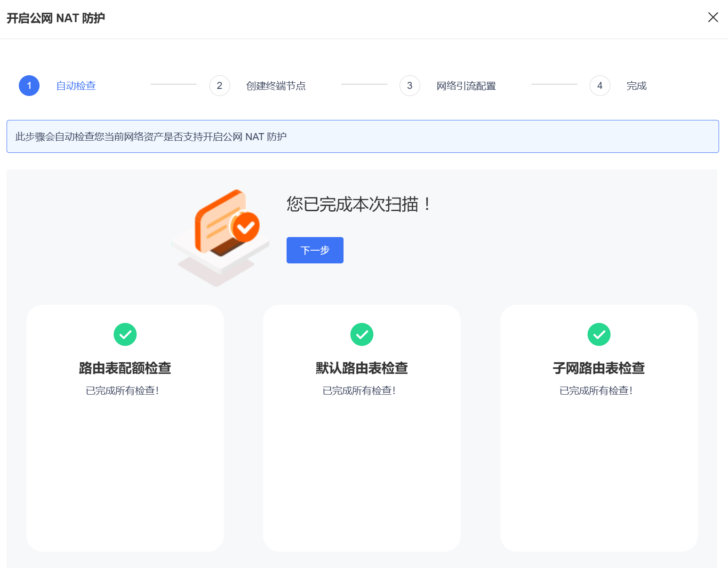Screen dimensions: 728x571
Task: Open the 创建终端节点 step
Action: click(276, 86)
